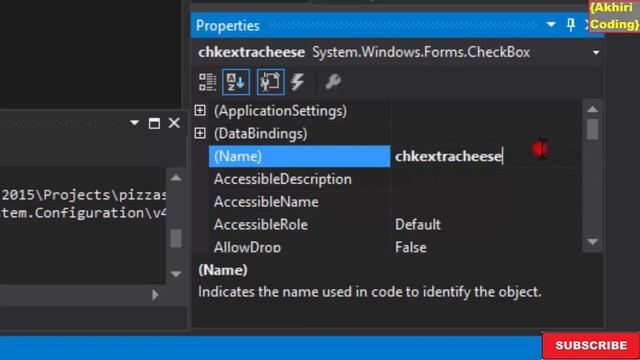Click Properties grid scroll up arrow

coord(592,109)
